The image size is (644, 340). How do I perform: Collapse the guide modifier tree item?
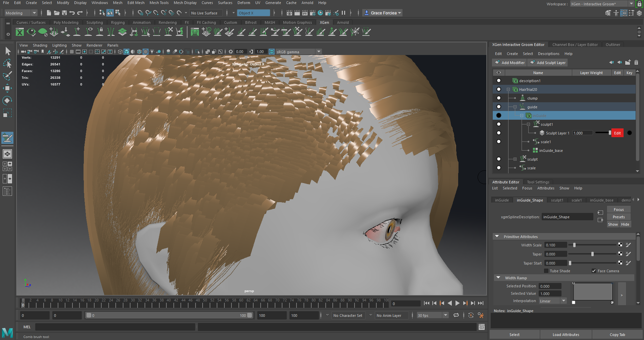tap(515, 107)
